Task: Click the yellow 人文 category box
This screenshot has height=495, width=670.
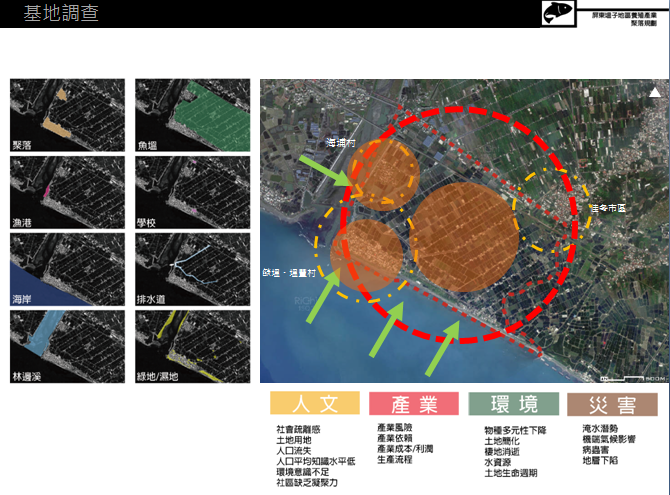Action: pos(314,404)
